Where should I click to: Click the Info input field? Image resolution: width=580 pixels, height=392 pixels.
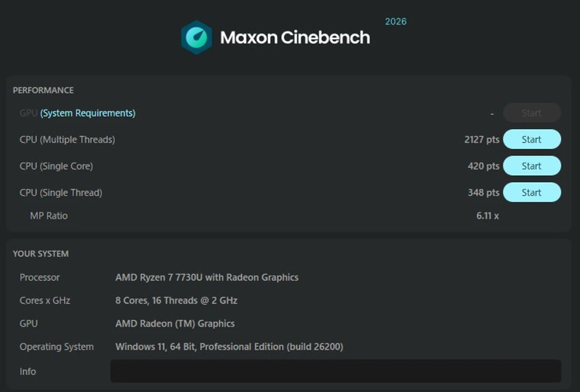[x=335, y=371]
